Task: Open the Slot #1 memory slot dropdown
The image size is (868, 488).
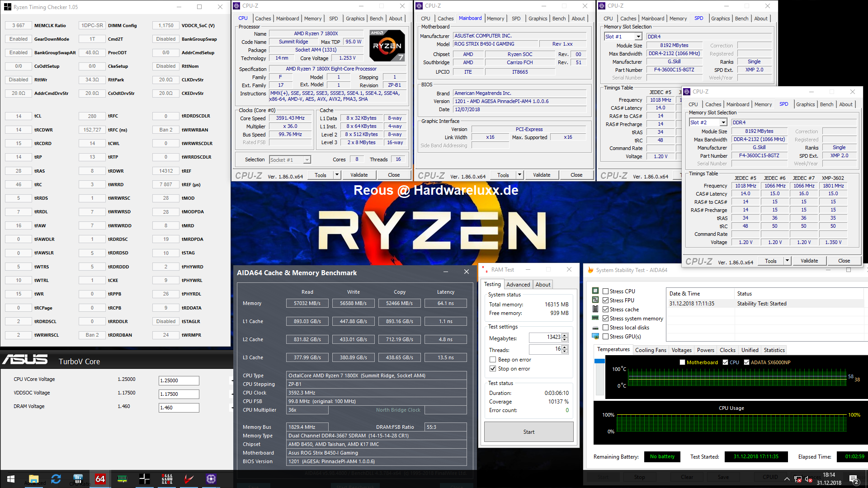Action: tap(638, 37)
